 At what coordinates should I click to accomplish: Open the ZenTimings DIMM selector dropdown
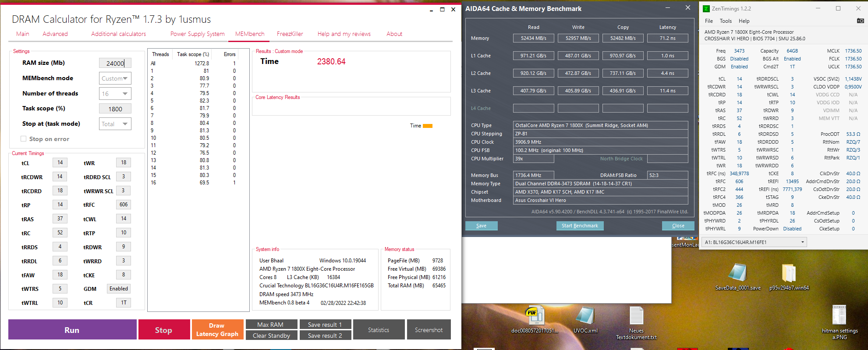pos(754,242)
